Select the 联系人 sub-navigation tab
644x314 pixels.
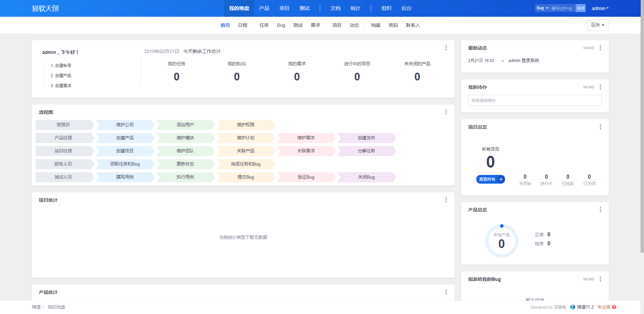tap(413, 25)
